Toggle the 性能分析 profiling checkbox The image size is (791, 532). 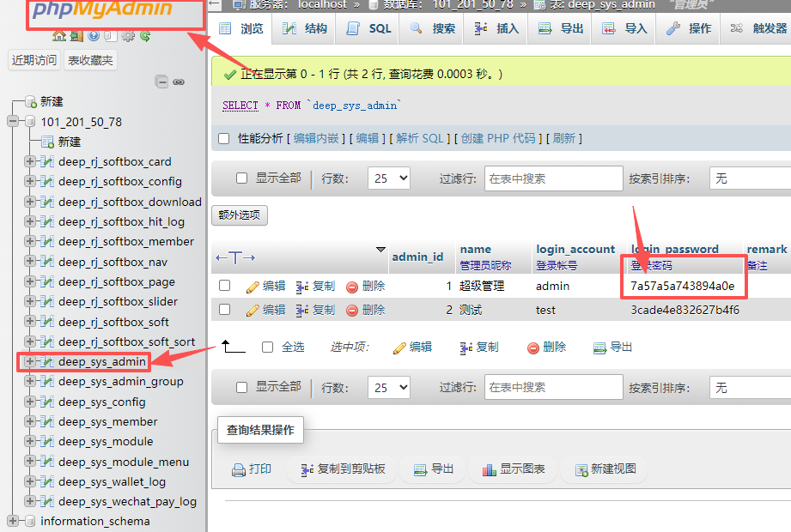pos(225,138)
